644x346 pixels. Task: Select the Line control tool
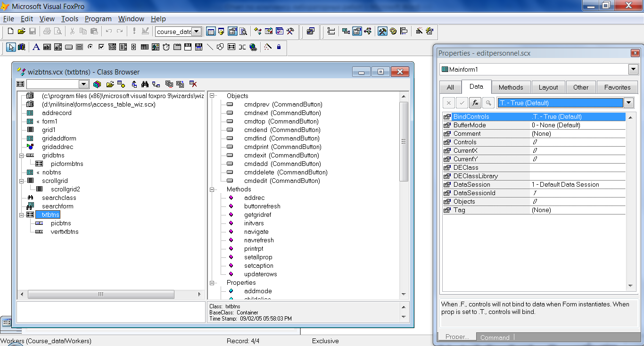pos(210,47)
